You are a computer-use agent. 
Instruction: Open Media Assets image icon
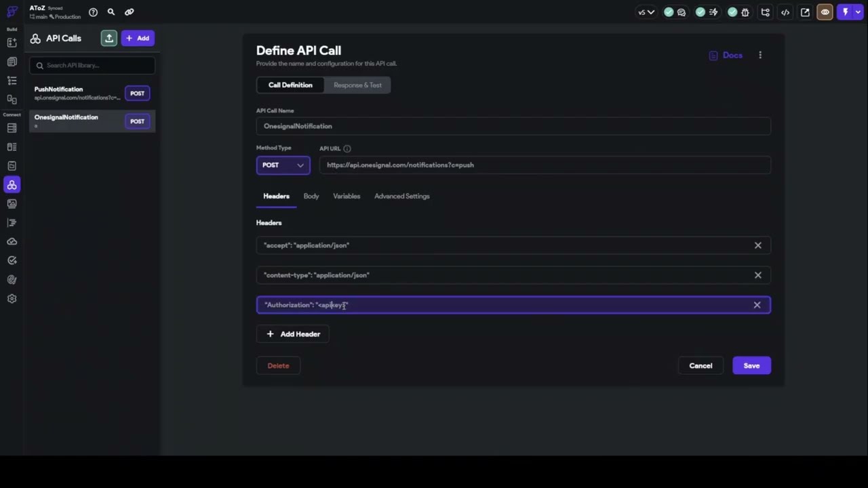tap(12, 204)
